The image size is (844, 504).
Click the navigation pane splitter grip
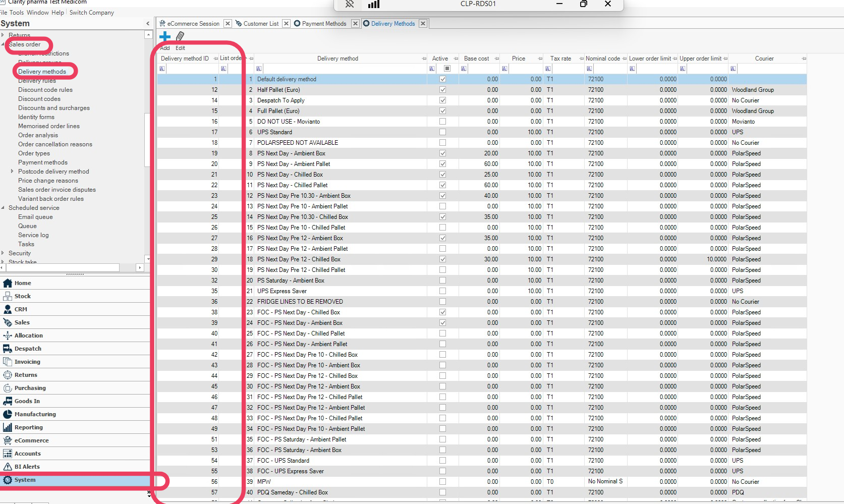75,274
